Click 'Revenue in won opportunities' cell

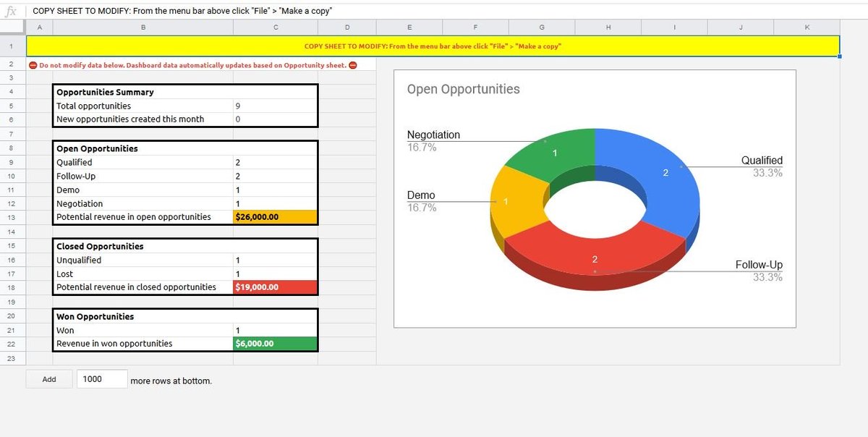pos(143,344)
